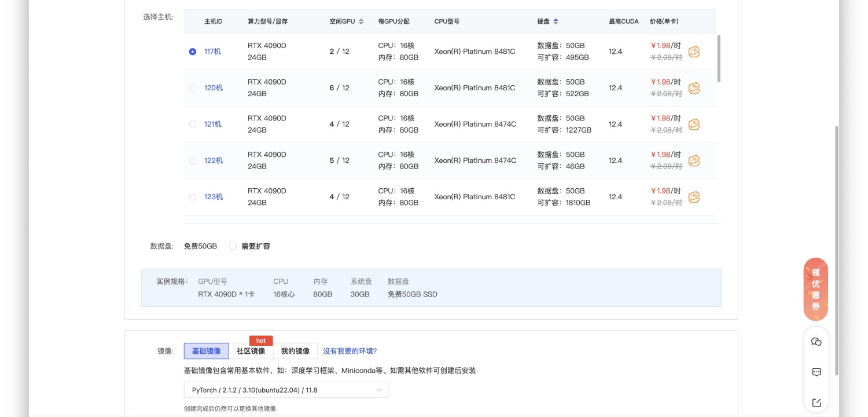Click the 6 / 12 idle GPU cell

(340, 88)
